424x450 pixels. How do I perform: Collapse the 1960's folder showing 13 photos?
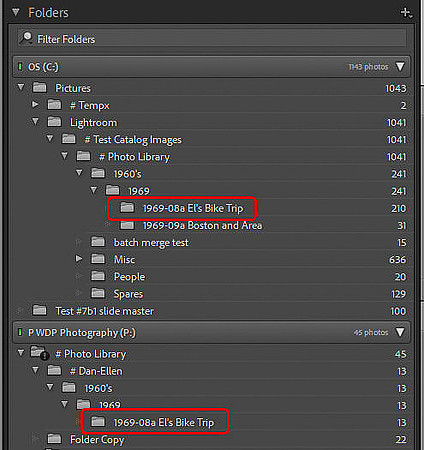[x=50, y=387]
